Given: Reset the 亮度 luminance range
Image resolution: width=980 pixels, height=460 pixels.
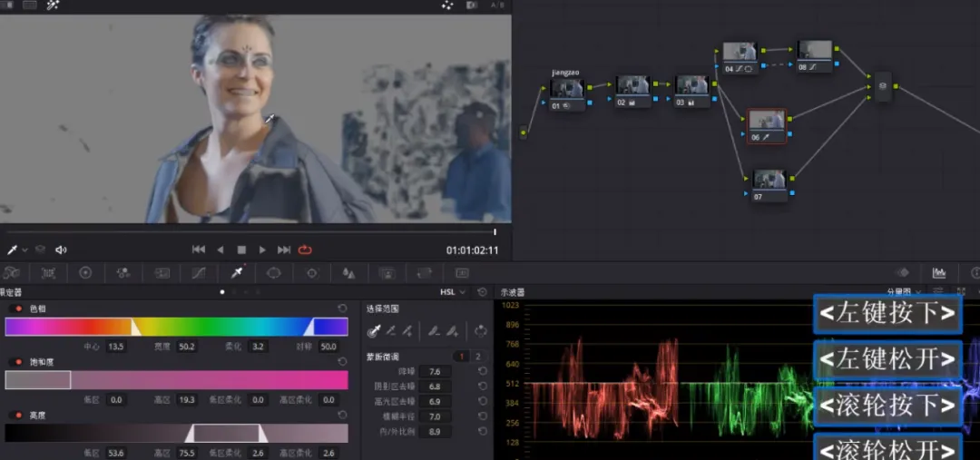Looking at the screenshot, I should point(342,415).
